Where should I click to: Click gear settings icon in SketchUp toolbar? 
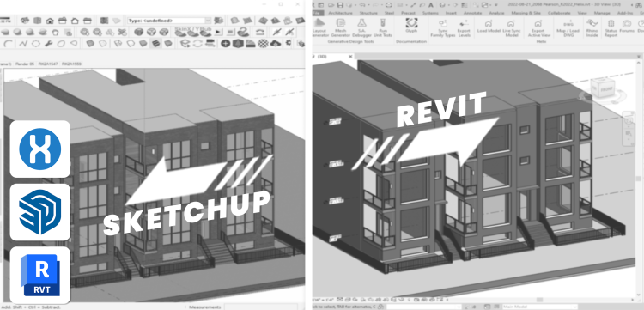point(289,43)
